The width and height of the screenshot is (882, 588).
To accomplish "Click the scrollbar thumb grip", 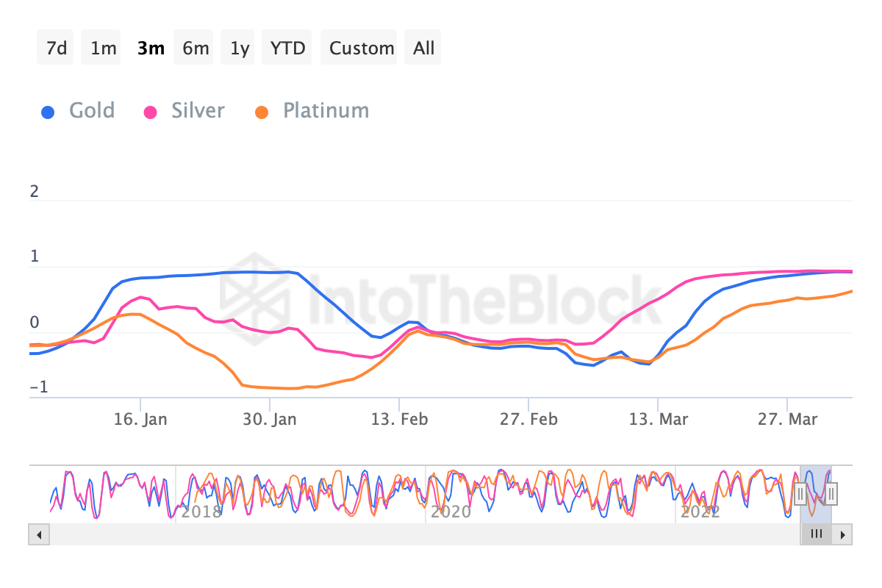I will coord(816,534).
